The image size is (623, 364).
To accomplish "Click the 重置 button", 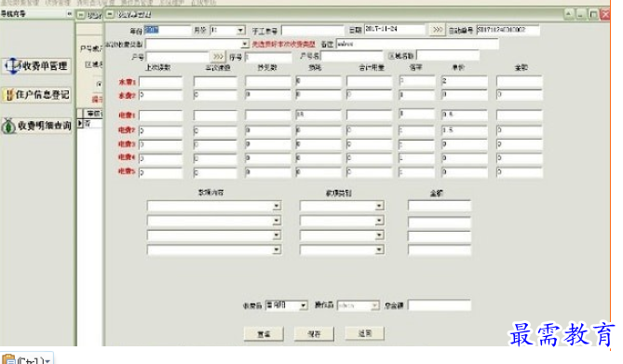I will click(x=264, y=334).
